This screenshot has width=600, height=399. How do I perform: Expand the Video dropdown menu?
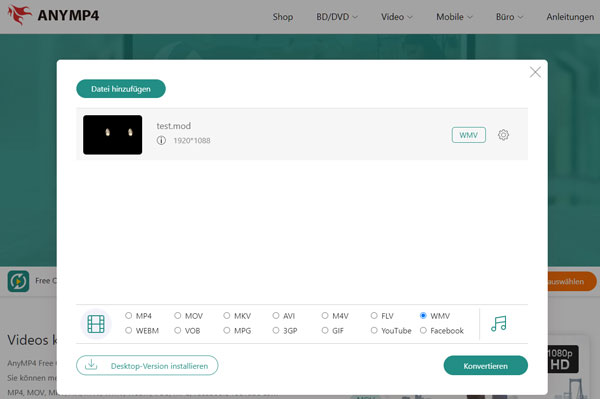point(397,17)
